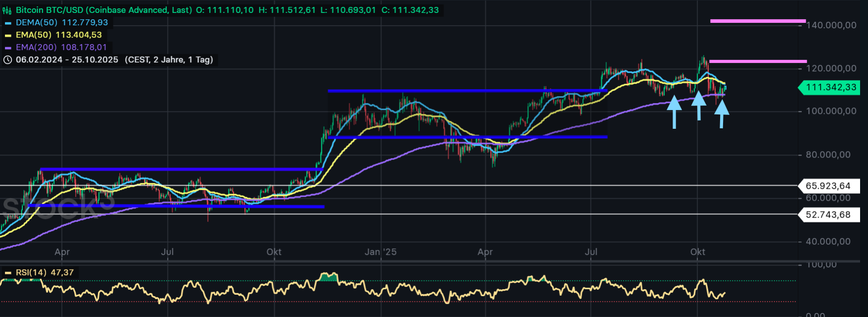Click the clock icon before the date range
Image resolution: width=868 pixels, height=317 pixels.
click(x=7, y=60)
